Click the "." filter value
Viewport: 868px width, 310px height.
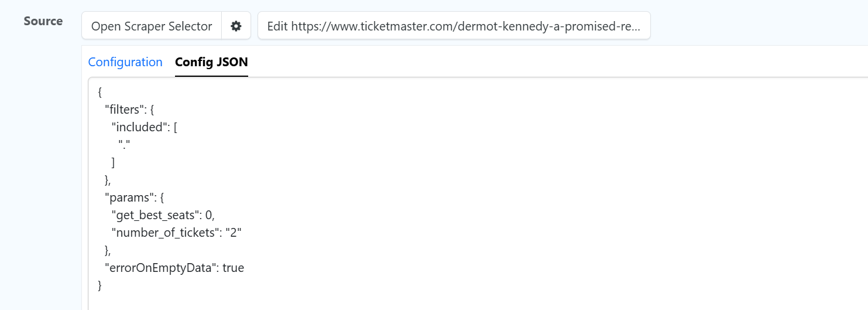(x=123, y=145)
